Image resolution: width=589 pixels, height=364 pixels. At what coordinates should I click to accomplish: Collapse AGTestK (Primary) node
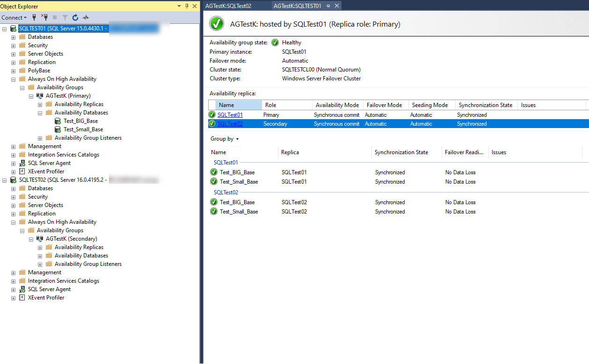pos(31,96)
